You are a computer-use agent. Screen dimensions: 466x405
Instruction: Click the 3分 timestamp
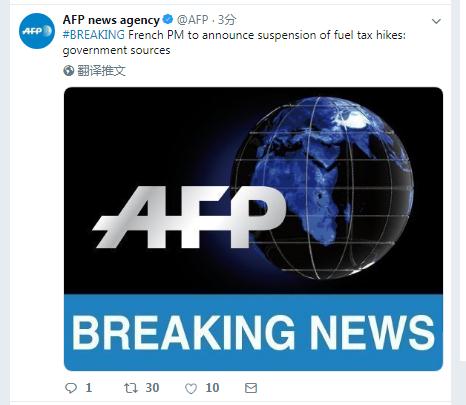227,20
